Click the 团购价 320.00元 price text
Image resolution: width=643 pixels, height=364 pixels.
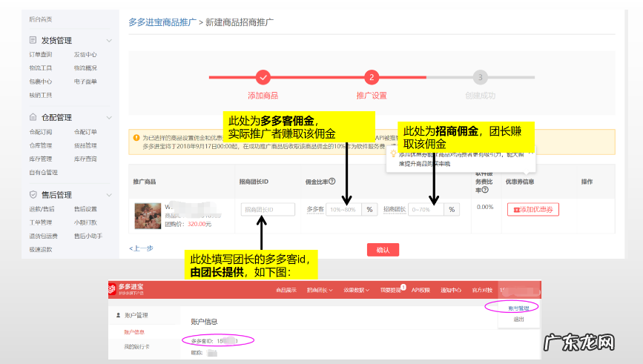pos(188,224)
